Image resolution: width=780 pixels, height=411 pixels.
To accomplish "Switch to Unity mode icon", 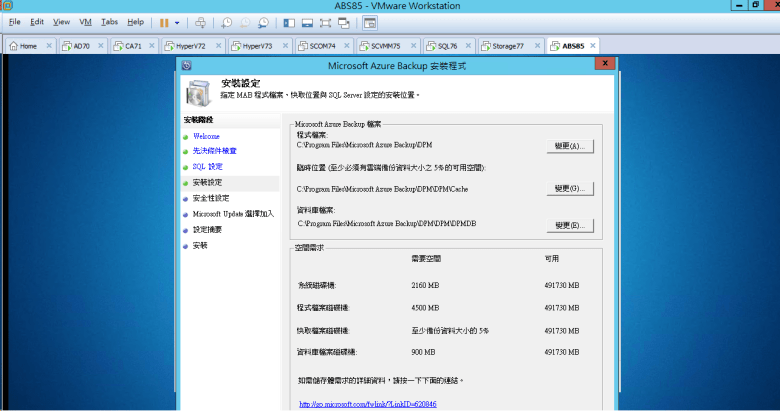I will coord(343,21).
